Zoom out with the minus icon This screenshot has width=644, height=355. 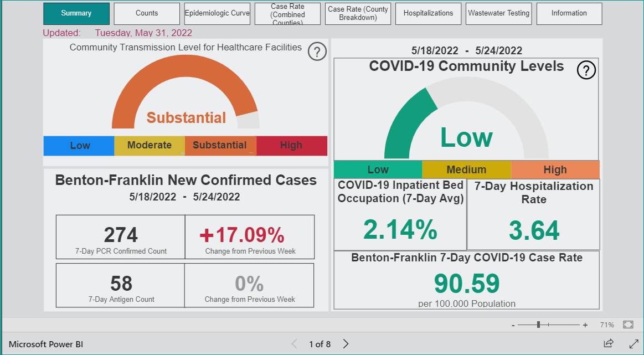(x=513, y=325)
